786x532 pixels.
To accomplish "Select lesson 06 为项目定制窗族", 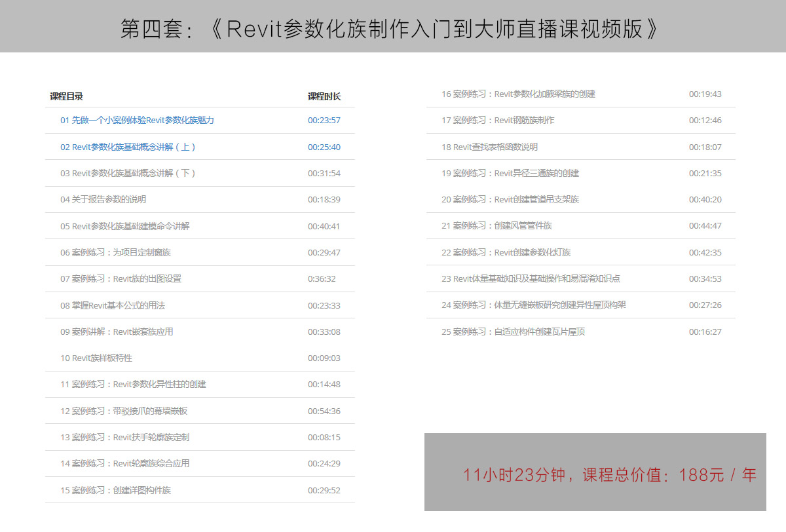I will [x=115, y=253].
